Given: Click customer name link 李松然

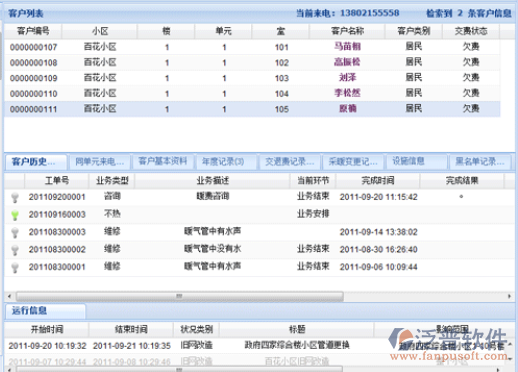Looking at the screenshot, I should point(347,93).
